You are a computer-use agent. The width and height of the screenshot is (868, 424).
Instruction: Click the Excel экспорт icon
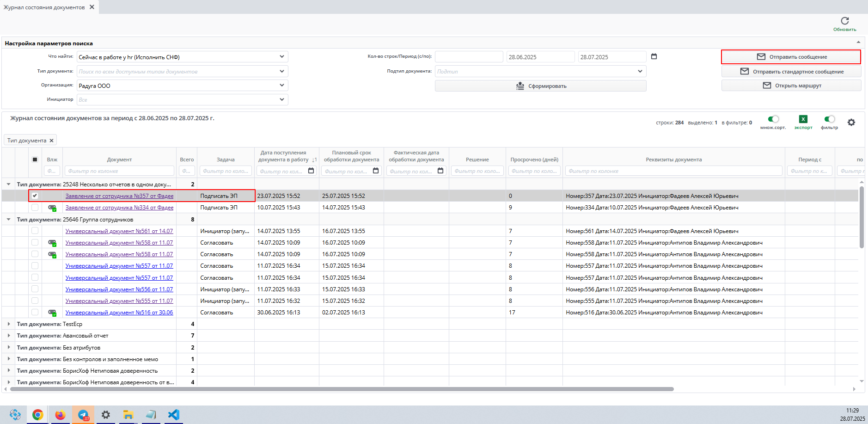[803, 119]
